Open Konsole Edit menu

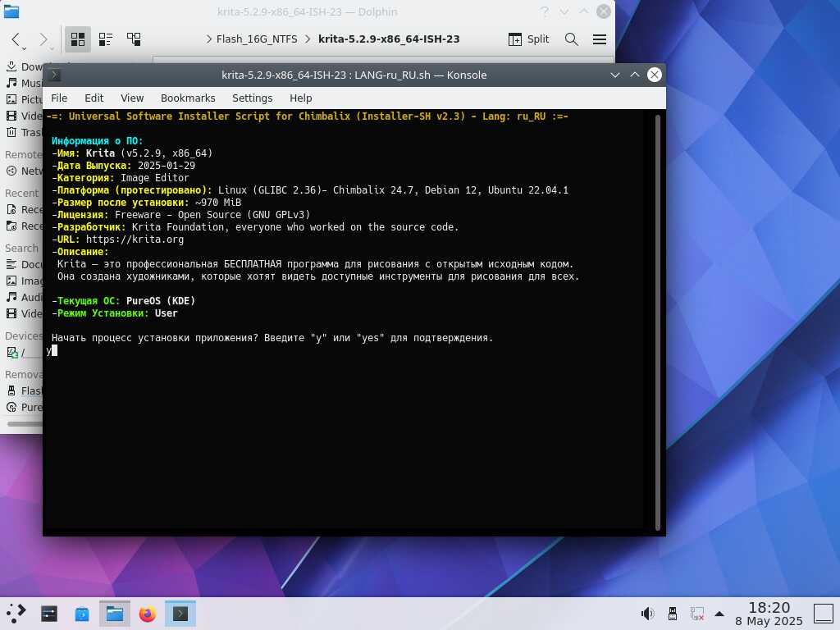(94, 98)
